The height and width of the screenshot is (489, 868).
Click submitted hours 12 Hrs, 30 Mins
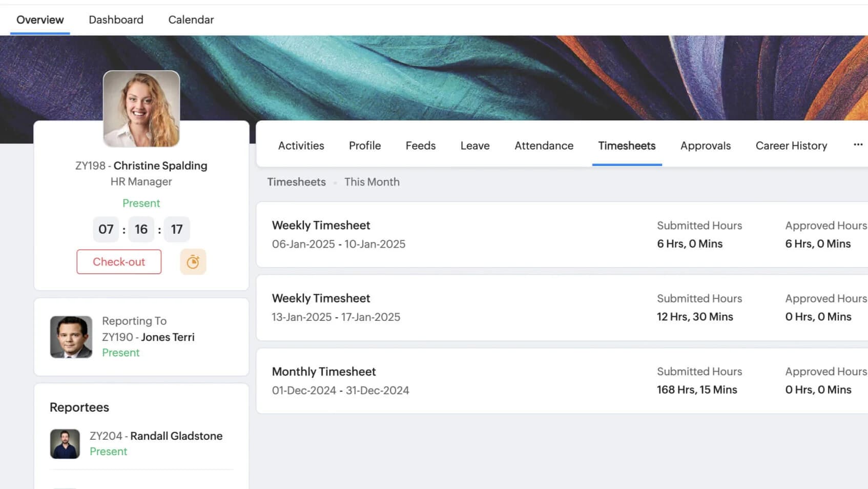pos(695,317)
